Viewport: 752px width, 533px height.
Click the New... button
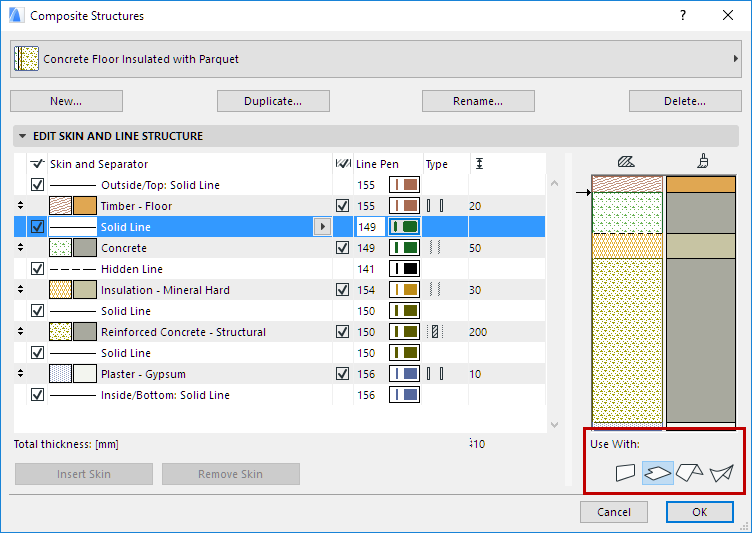66,101
